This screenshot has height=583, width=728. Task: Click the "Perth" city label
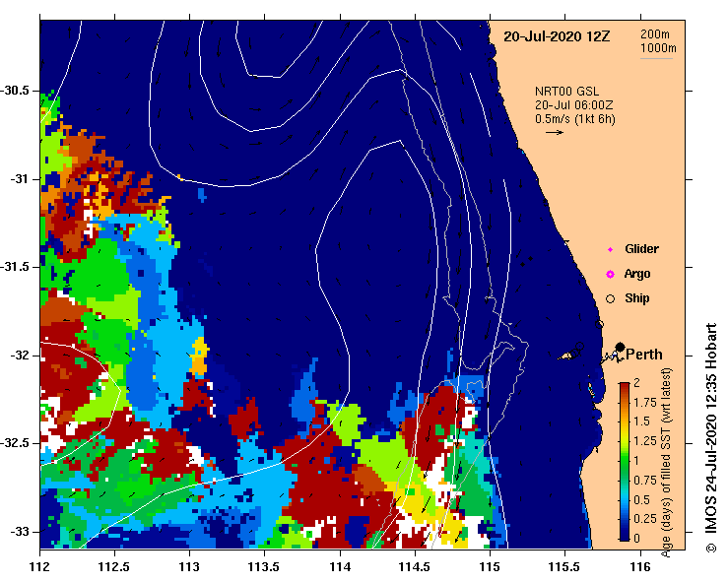(x=644, y=355)
